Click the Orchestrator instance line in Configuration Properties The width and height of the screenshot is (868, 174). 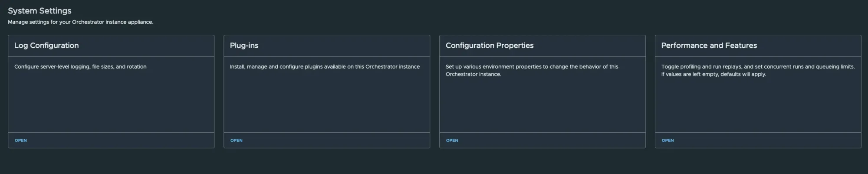point(473,74)
